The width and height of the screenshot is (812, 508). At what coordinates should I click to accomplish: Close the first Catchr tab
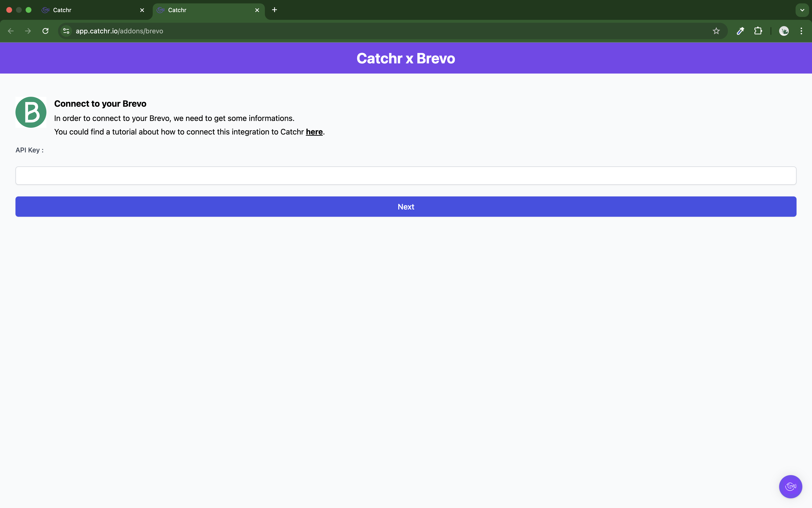point(142,10)
